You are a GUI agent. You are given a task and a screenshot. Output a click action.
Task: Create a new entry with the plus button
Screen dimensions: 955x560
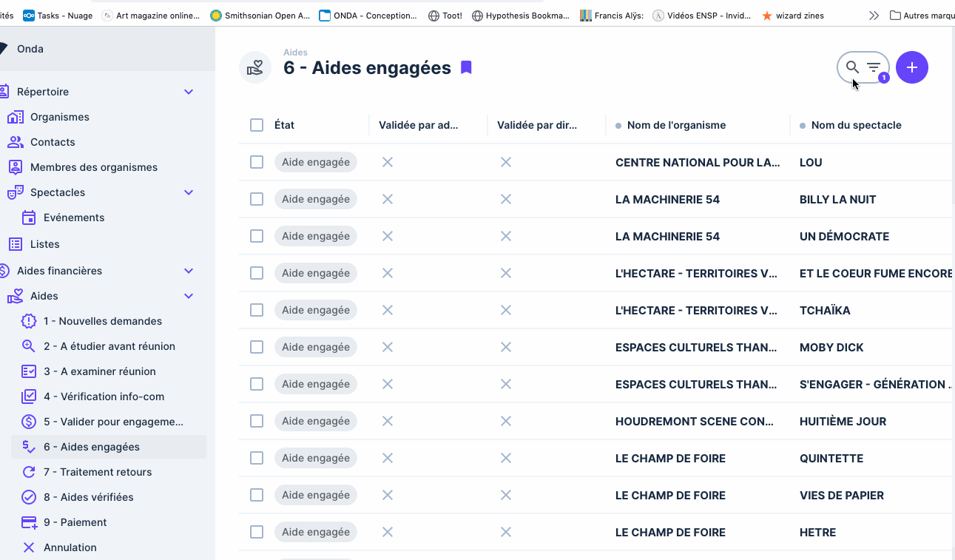point(912,67)
